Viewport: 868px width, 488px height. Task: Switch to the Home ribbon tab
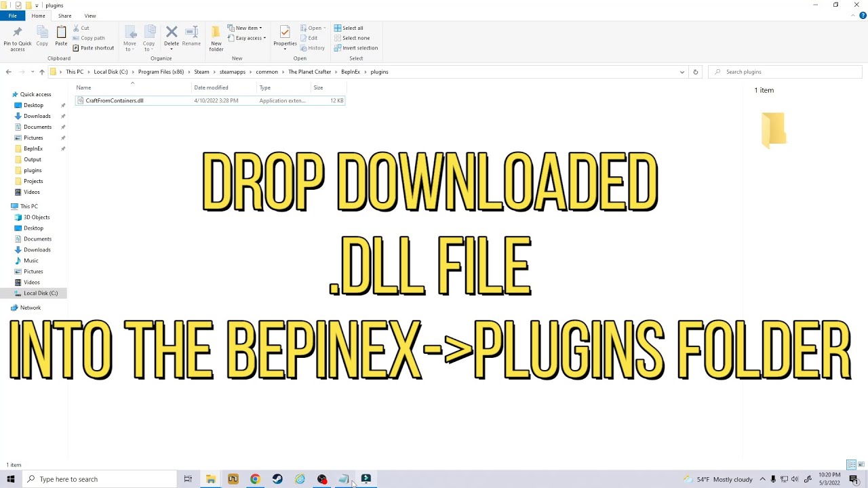tap(39, 16)
